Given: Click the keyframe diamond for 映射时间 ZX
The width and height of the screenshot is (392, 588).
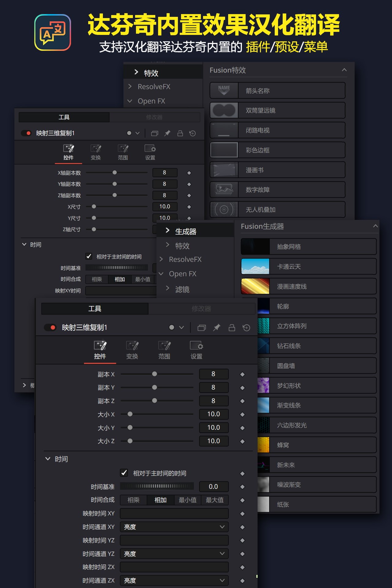Looking at the screenshot, I should click(242, 567).
